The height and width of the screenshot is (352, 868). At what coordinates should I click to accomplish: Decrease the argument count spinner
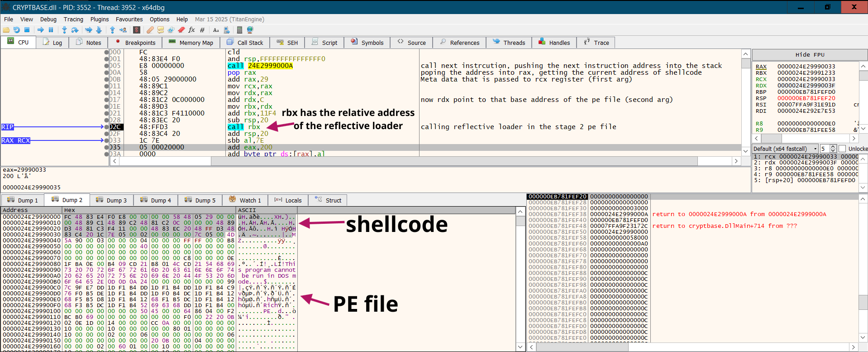point(833,150)
